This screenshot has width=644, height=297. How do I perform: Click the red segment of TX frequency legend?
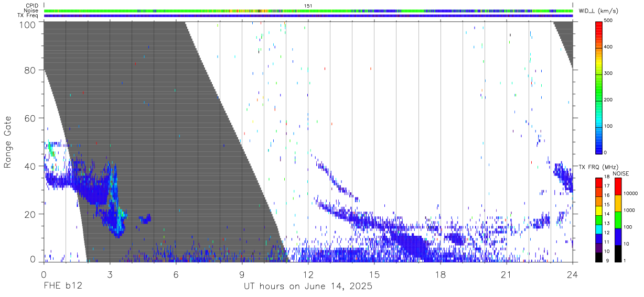pos(599,182)
